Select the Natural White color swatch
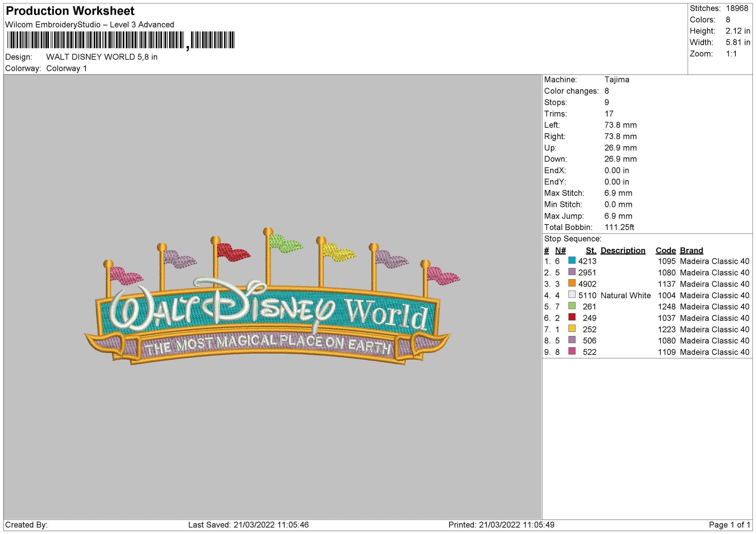The width and height of the screenshot is (756, 534). (572, 294)
